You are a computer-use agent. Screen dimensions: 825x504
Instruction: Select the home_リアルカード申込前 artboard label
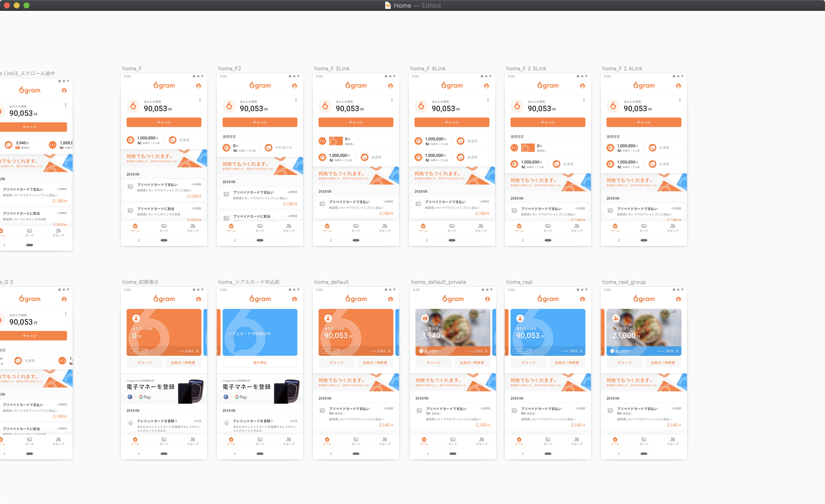(x=249, y=282)
